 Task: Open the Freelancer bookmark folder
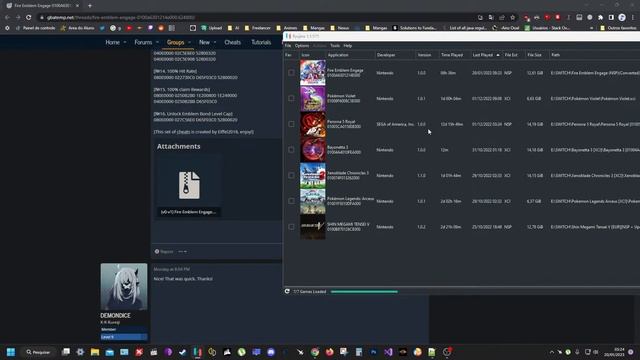pos(258,28)
